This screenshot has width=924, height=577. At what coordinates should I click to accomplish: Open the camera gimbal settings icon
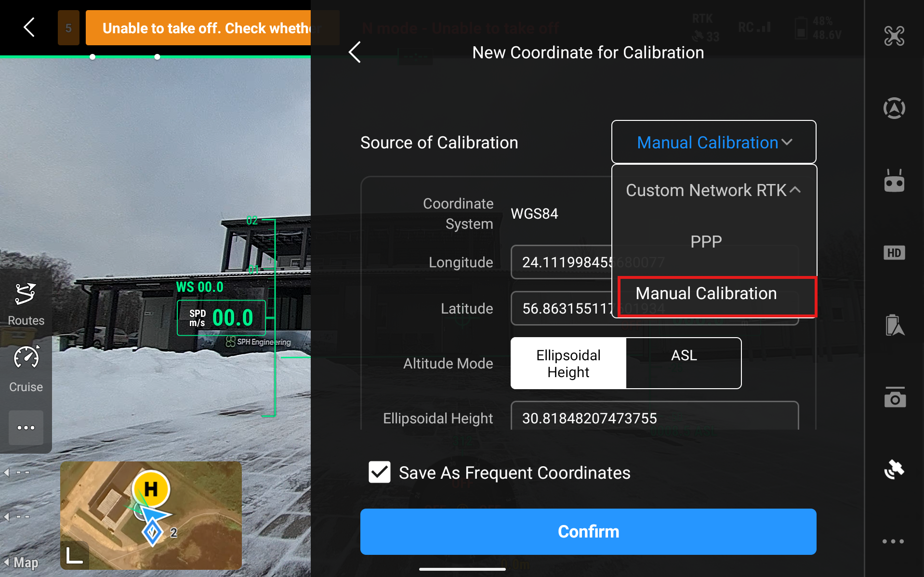point(894,397)
